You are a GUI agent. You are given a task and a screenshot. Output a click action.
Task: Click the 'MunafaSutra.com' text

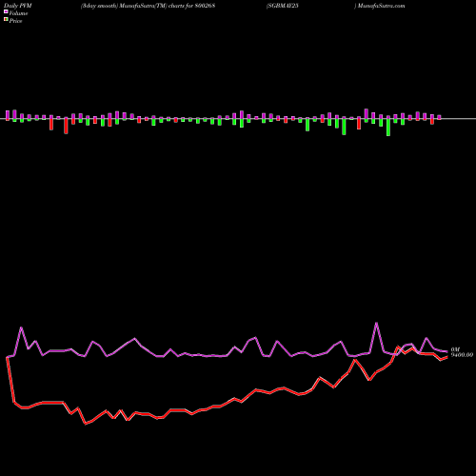click(381, 6)
